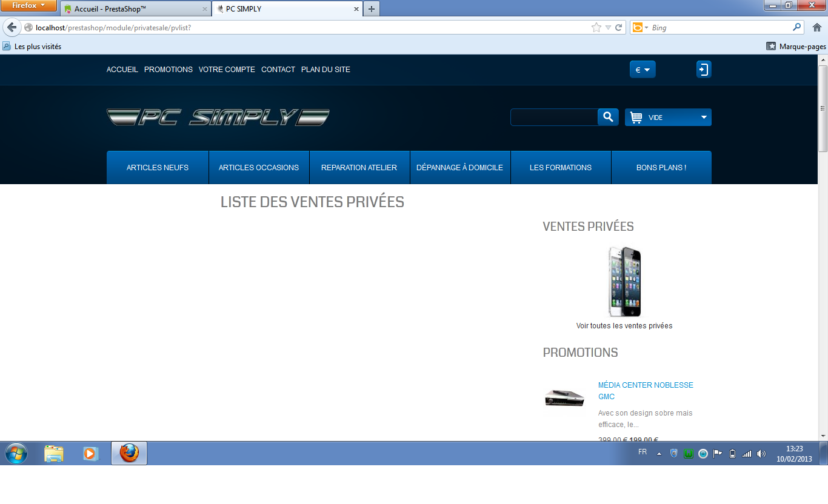The height and width of the screenshot is (504, 828).
Task: Open the euro currency dropdown
Action: tap(643, 70)
